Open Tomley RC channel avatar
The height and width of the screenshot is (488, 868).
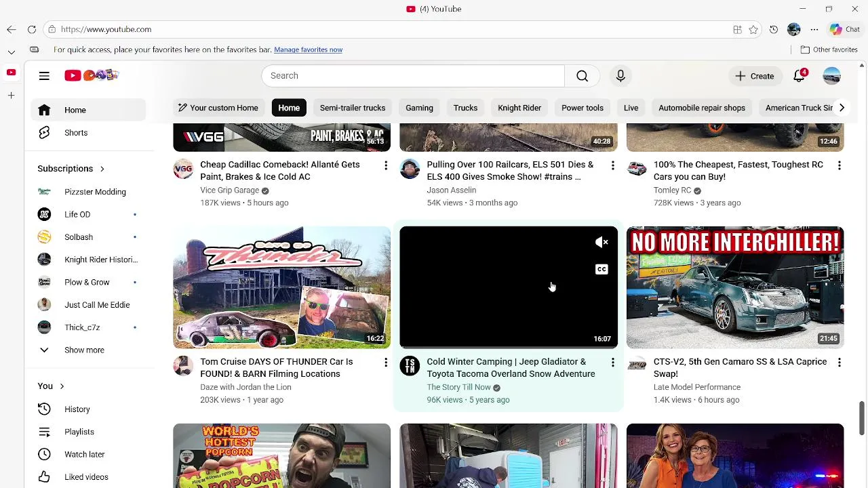pos(636,169)
